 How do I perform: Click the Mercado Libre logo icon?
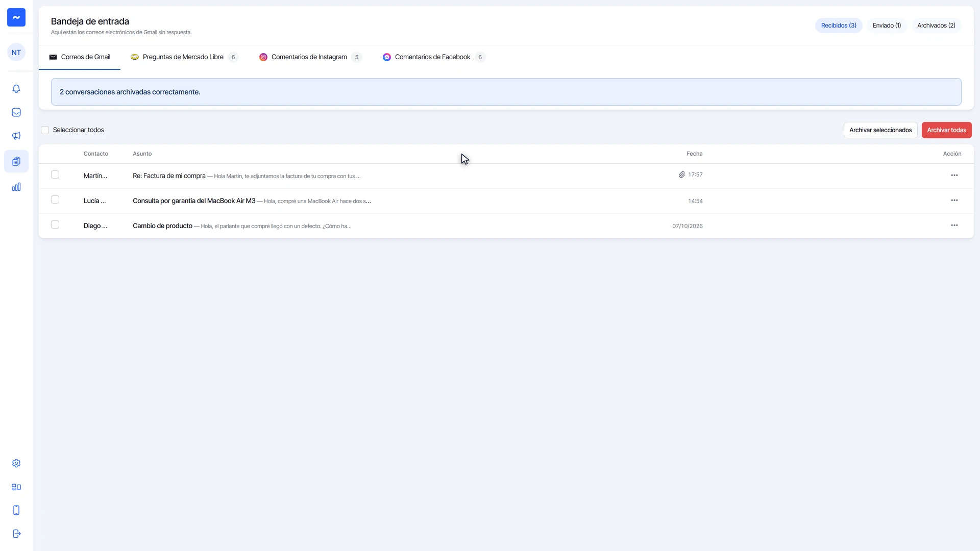point(135,57)
